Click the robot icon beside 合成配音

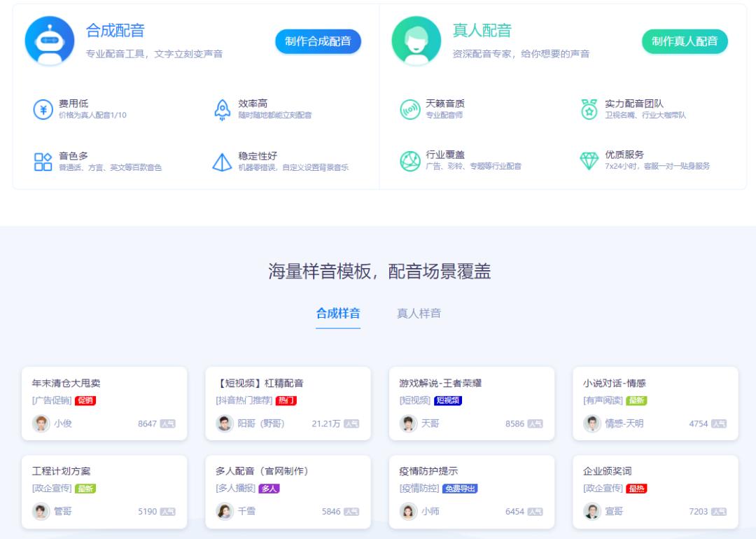click(x=44, y=41)
